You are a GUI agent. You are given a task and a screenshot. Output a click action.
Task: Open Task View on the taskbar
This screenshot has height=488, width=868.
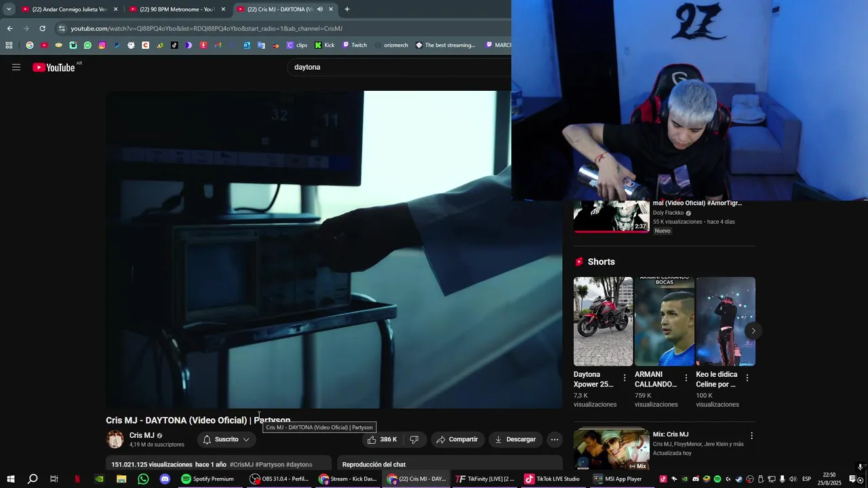click(54, 479)
